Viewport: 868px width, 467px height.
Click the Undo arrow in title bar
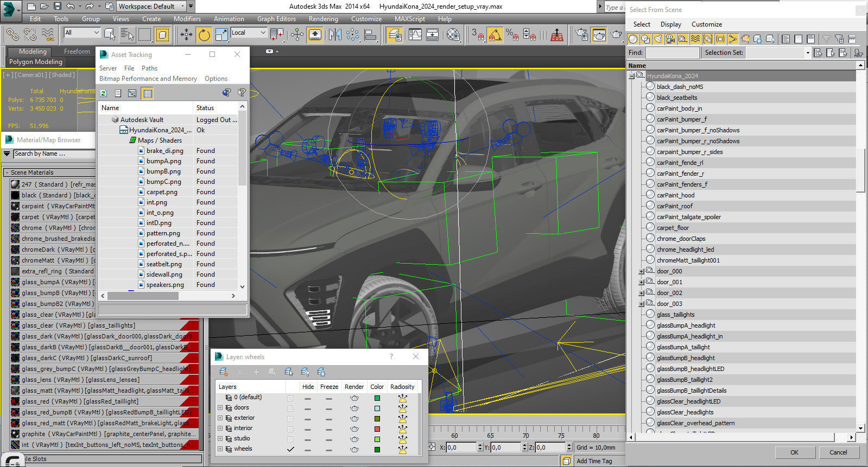(71, 7)
